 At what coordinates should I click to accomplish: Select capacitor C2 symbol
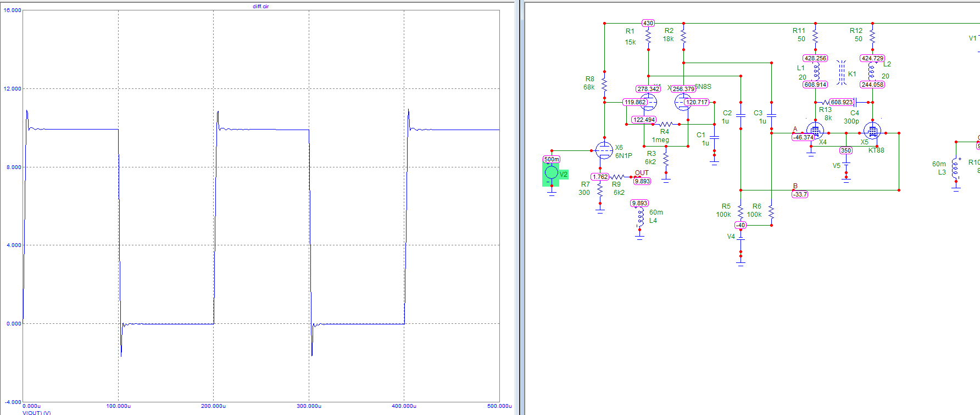[740, 115]
